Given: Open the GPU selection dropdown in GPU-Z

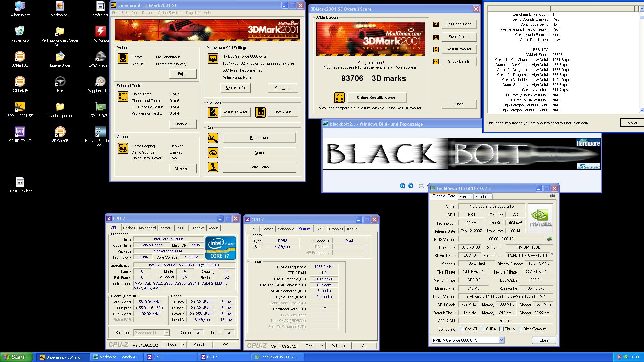Looking at the screenshot, I should tap(501, 340).
